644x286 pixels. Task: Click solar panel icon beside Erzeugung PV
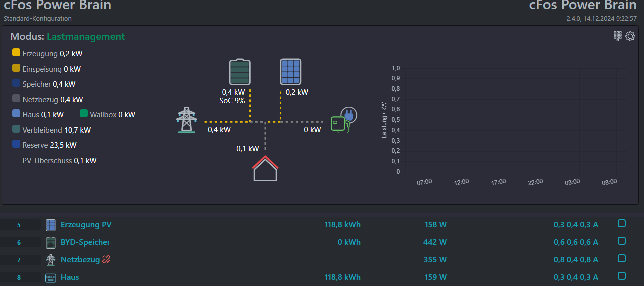pyautogui.click(x=51, y=225)
